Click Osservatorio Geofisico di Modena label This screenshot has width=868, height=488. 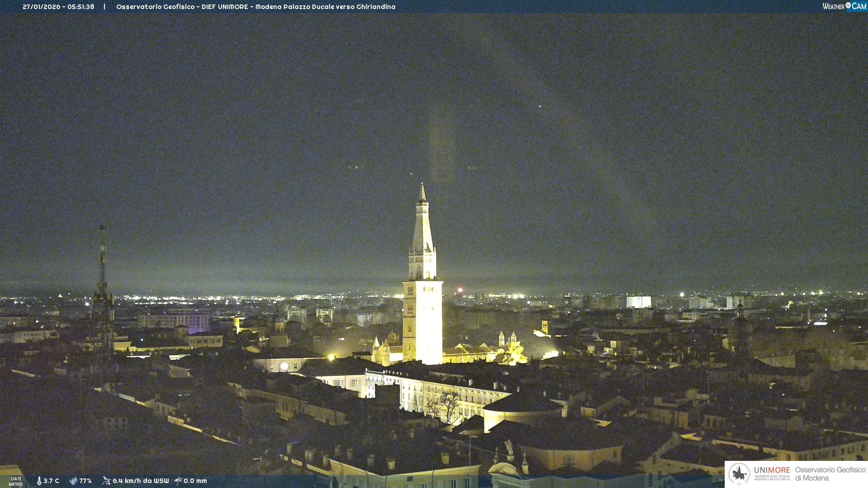[x=830, y=474]
